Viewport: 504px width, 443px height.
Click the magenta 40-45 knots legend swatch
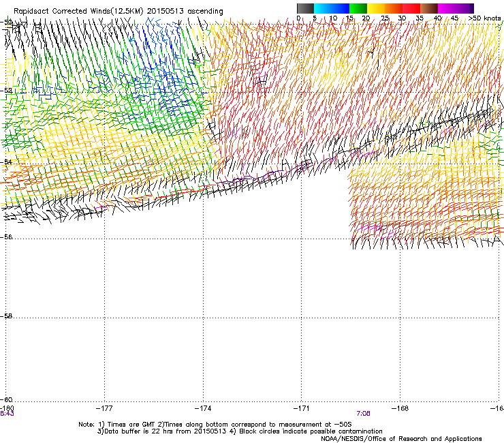click(447, 8)
